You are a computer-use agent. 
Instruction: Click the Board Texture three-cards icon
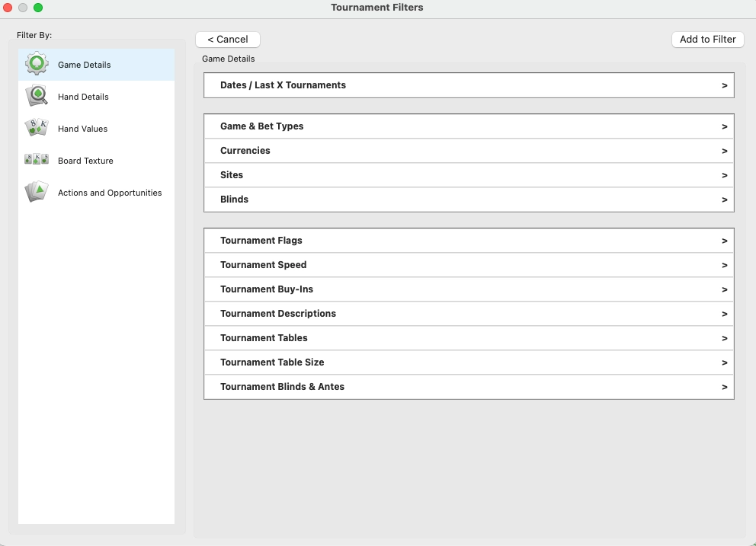(37, 159)
